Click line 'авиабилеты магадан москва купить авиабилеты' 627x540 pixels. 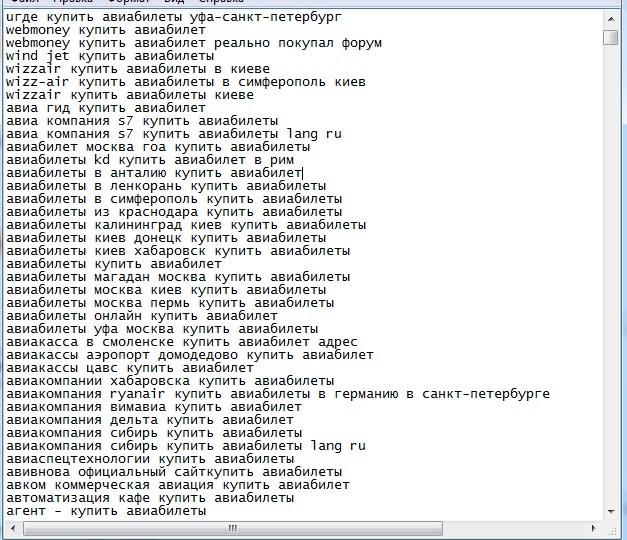coord(178,277)
